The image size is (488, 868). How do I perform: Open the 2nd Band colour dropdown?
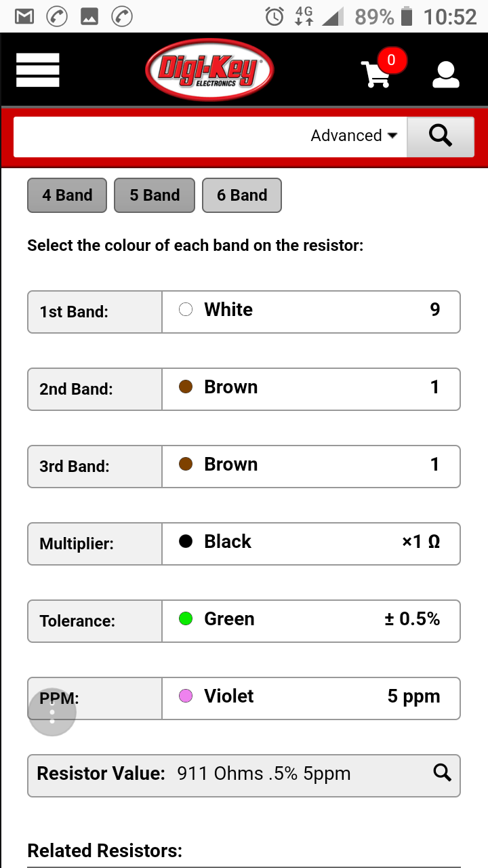[310, 389]
